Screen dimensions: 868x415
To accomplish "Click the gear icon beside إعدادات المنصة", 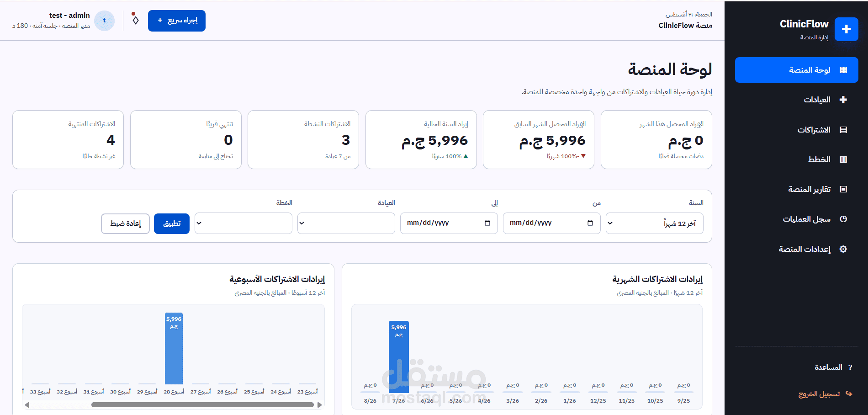I will (x=843, y=249).
